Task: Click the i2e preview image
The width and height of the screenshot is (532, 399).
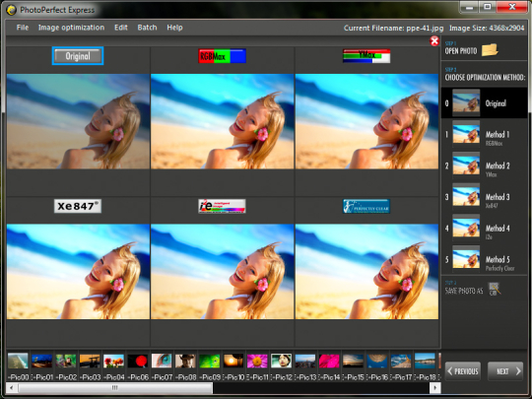Action: point(223,272)
